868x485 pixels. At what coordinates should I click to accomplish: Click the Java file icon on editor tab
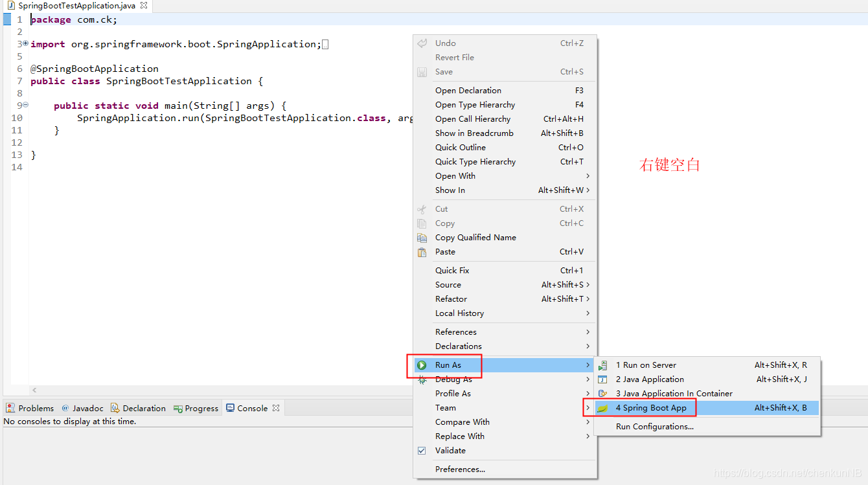click(x=11, y=5)
